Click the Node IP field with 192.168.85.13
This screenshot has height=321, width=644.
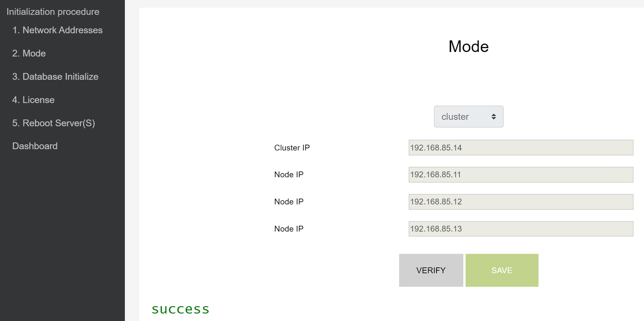520,229
